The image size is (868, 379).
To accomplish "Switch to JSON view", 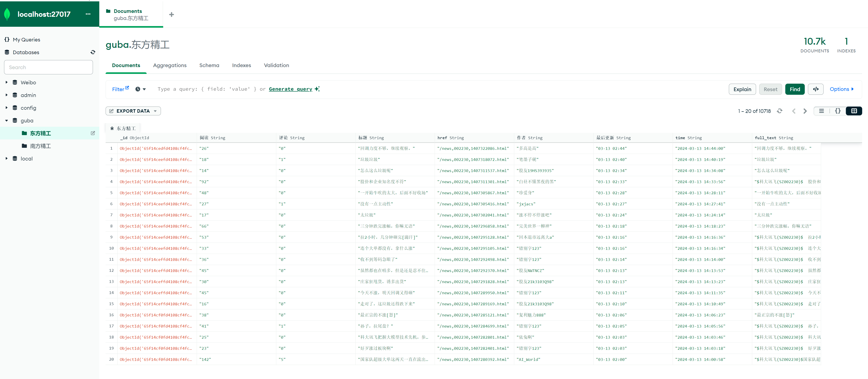I will 838,111.
